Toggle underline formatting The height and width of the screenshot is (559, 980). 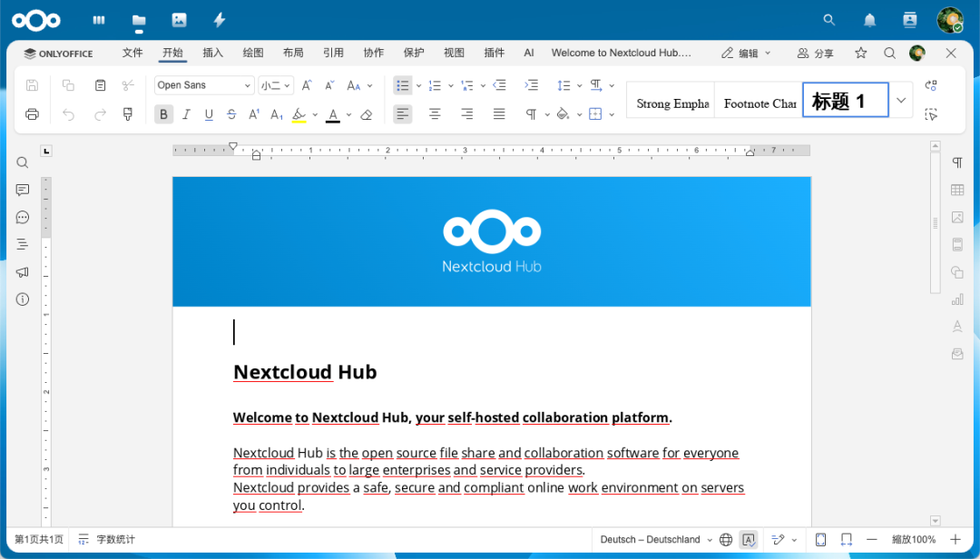point(207,113)
